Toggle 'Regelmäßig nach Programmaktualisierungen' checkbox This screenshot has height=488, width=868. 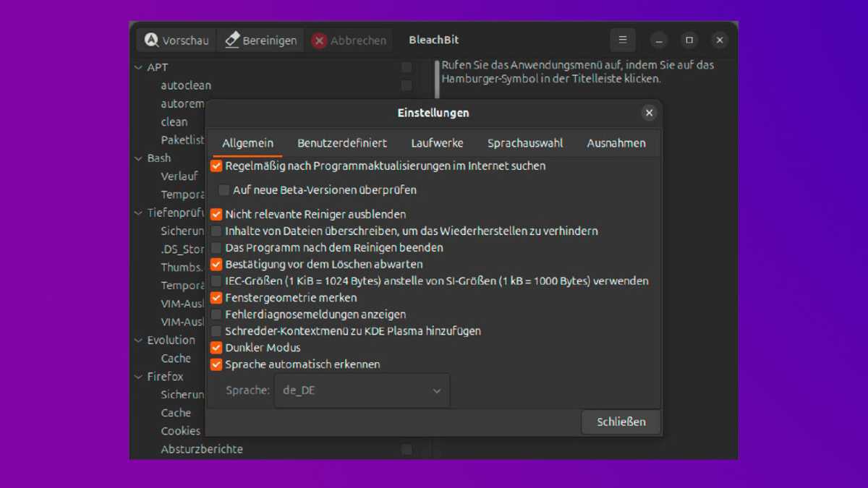click(216, 166)
